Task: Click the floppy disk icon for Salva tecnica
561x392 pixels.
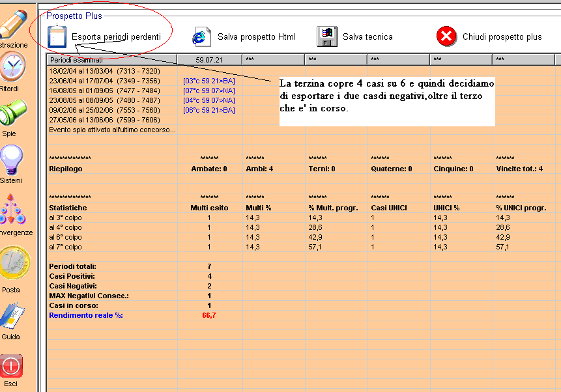Action: (327, 36)
